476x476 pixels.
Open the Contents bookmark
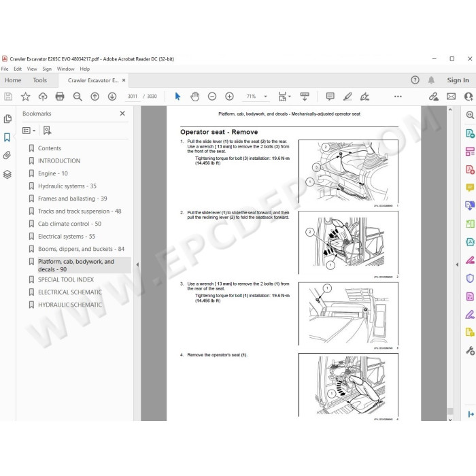click(50, 148)
